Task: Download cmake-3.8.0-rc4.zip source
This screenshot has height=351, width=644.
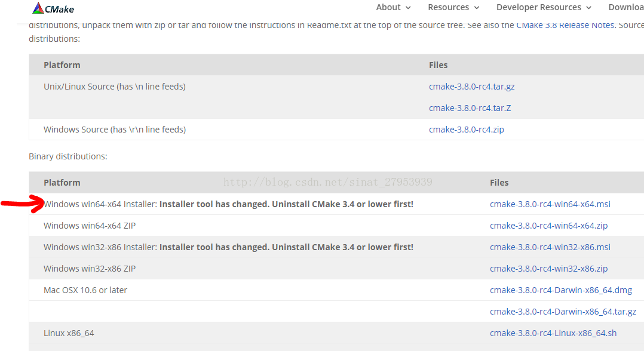Action: click(x=466, y=130)
